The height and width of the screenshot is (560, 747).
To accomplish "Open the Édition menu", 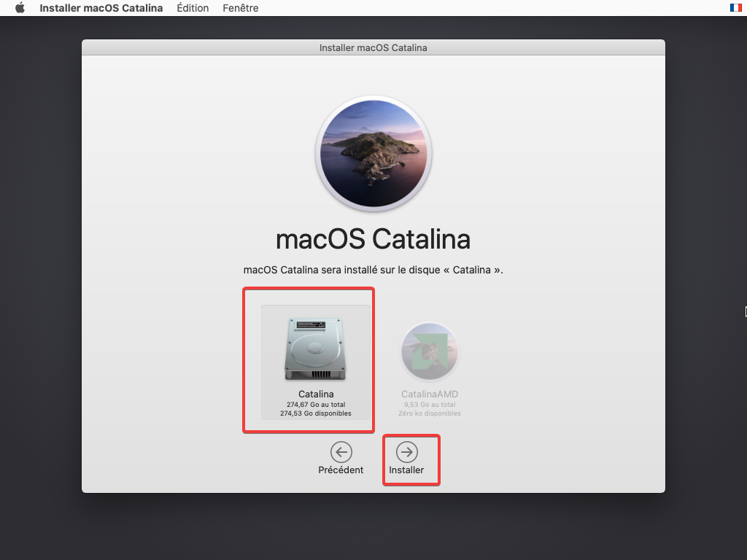I will (193, 8).
